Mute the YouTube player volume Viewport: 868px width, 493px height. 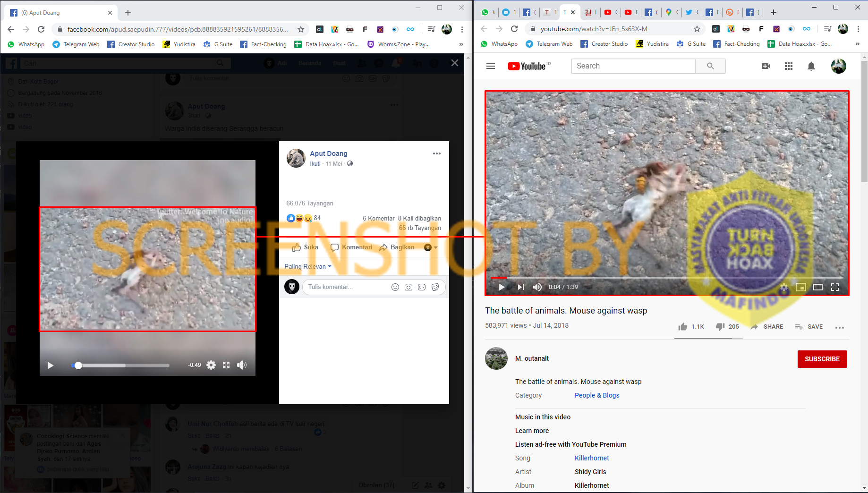click(x=537, y=287)
